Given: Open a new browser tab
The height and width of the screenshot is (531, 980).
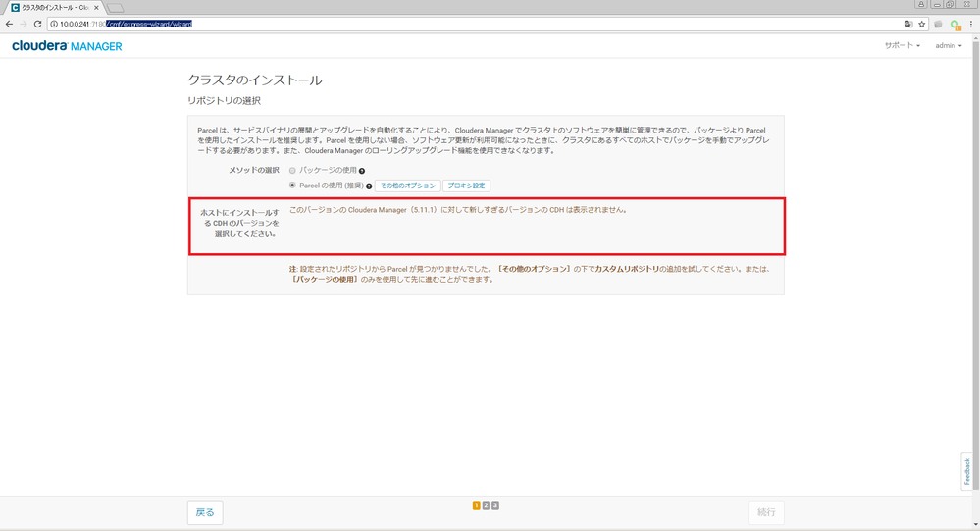Looking at the screenshot, I should click(x=115, y=8).
